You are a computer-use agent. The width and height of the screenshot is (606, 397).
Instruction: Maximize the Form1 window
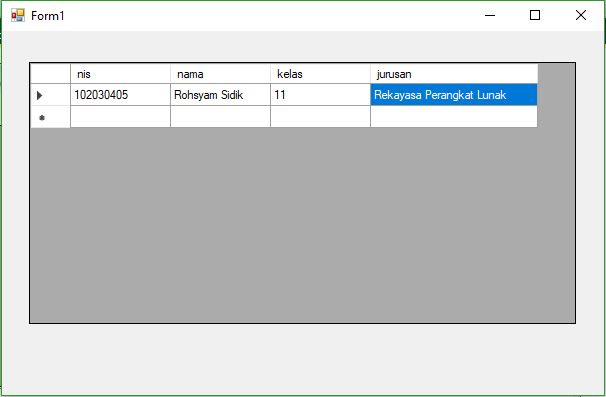point(535,15)
